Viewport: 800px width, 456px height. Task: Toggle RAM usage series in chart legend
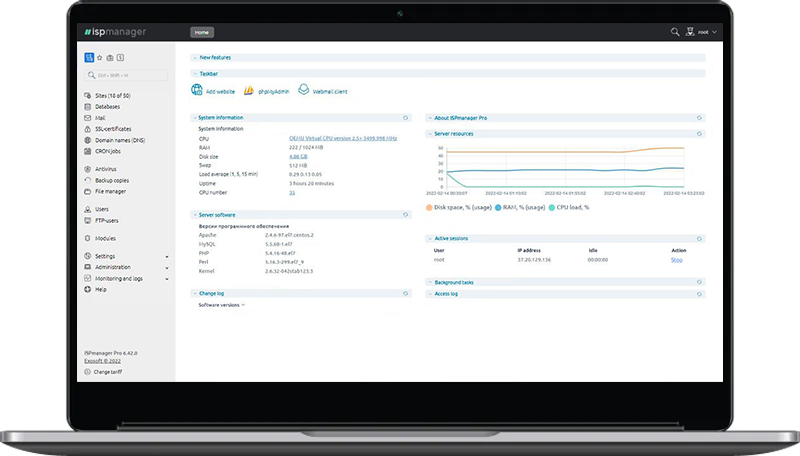coord(498,207)
